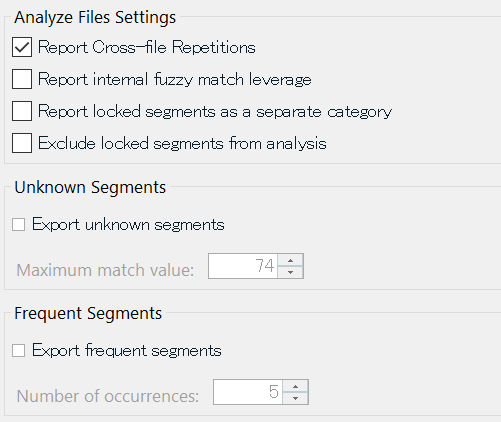The width and height of the screenshot is (501, 422).
Task: Click the 'Exclude locked segments from analysis' label
Action: (182, 143)
